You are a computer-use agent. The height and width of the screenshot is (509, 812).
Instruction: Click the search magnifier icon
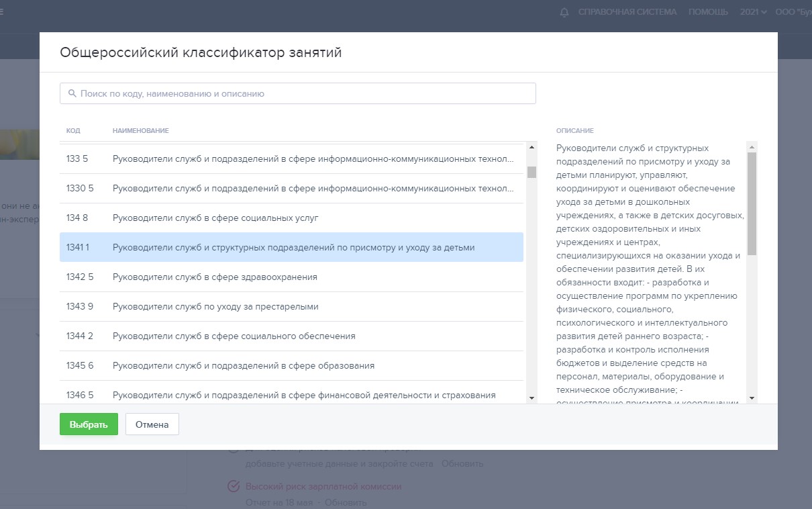coord(72,94)
